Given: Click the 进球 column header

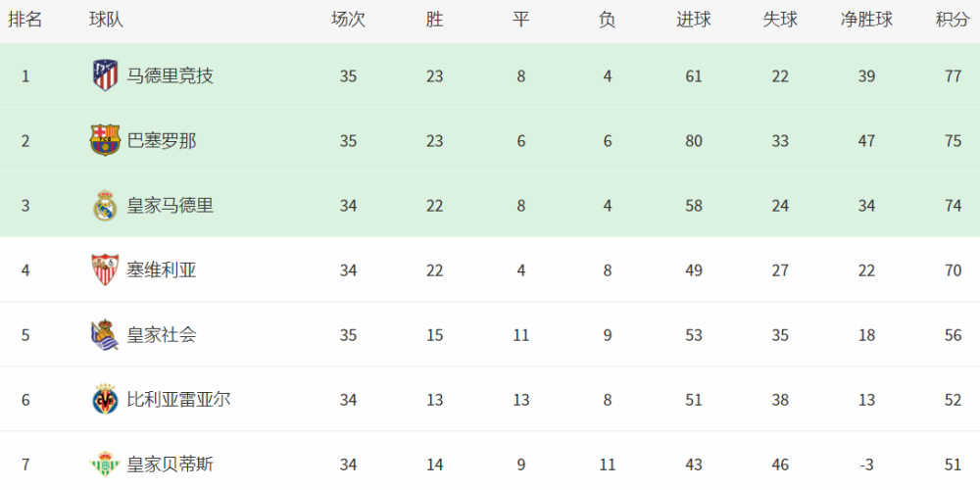Looking at the screenshot, I should point(694,20).
